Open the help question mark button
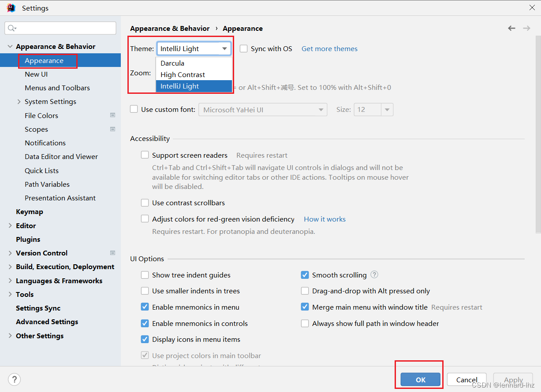The image size is (541, 392). pyautogui.click(x=14, y=379)
